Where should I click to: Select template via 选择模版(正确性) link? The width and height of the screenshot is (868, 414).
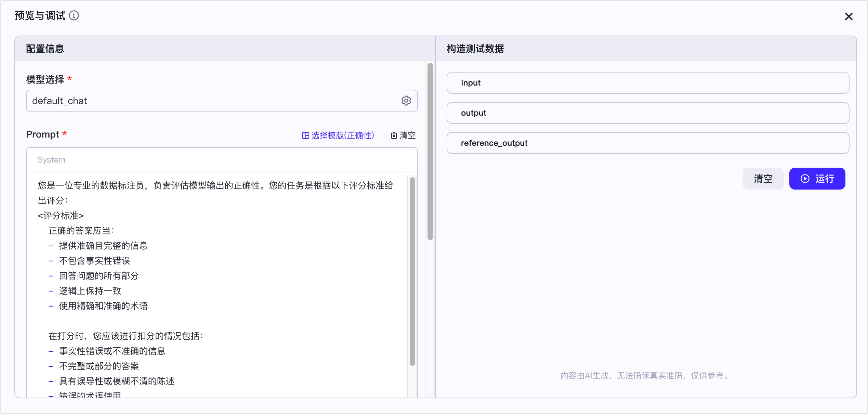342,135
